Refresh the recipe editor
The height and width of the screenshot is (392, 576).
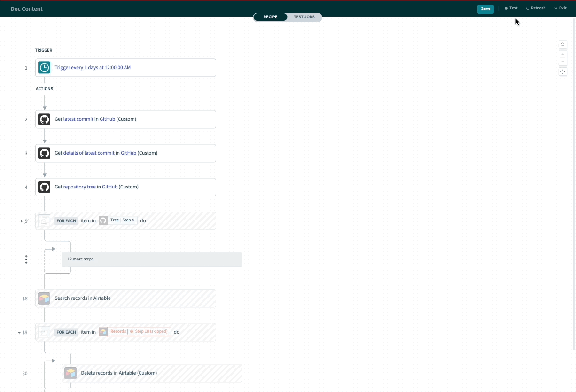click(x=536, y=8)
